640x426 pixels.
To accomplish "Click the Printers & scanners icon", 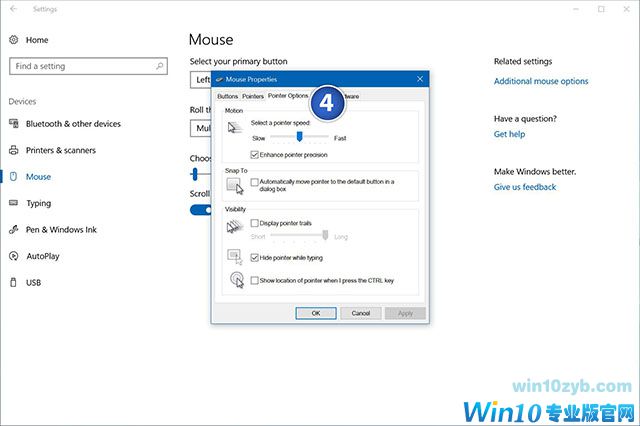I will (x=13, y=150).
